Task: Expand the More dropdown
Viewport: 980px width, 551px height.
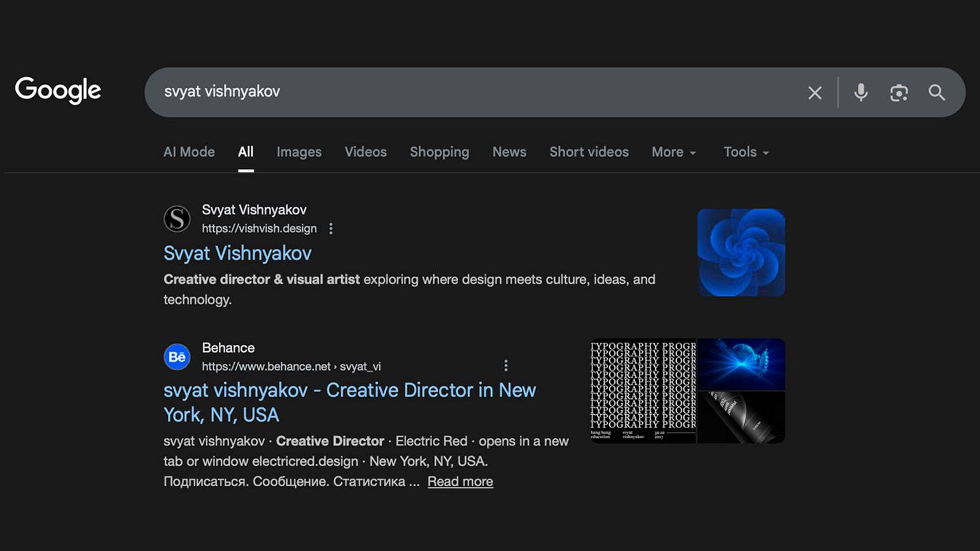Action: pyautogui.click(x=673, y=152)
